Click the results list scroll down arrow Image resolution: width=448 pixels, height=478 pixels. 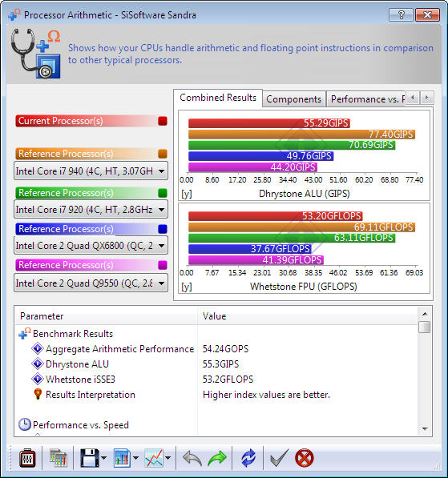425,429
